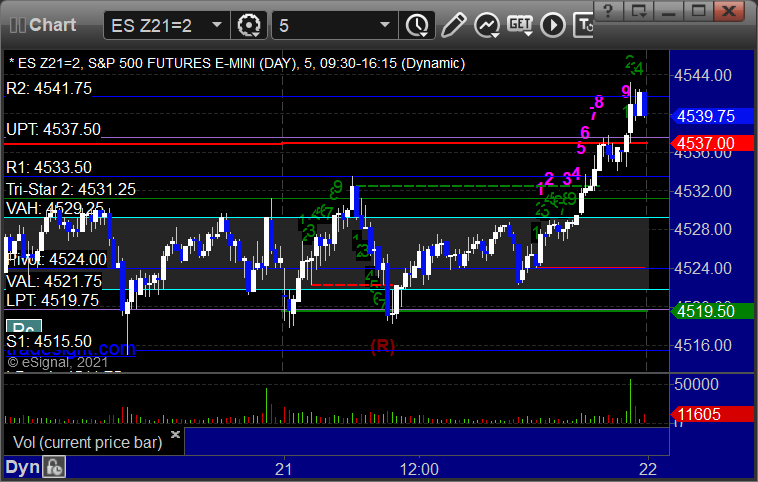
Task: Click the help question mark button
Action: click(608, 11)
